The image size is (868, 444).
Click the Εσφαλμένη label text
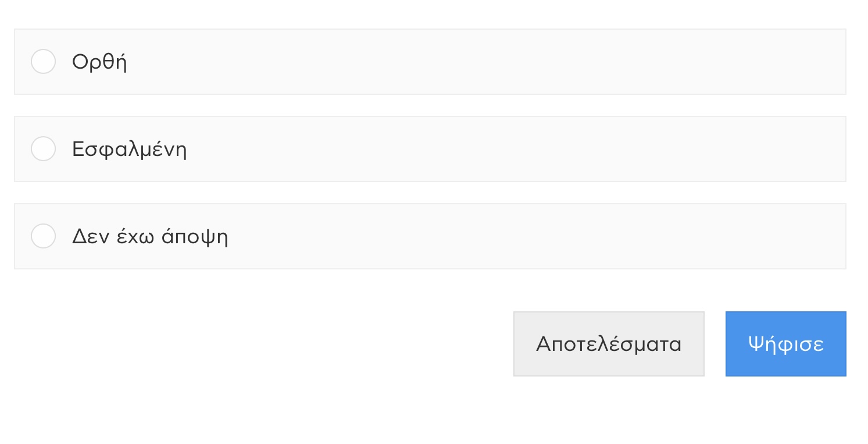129,150
